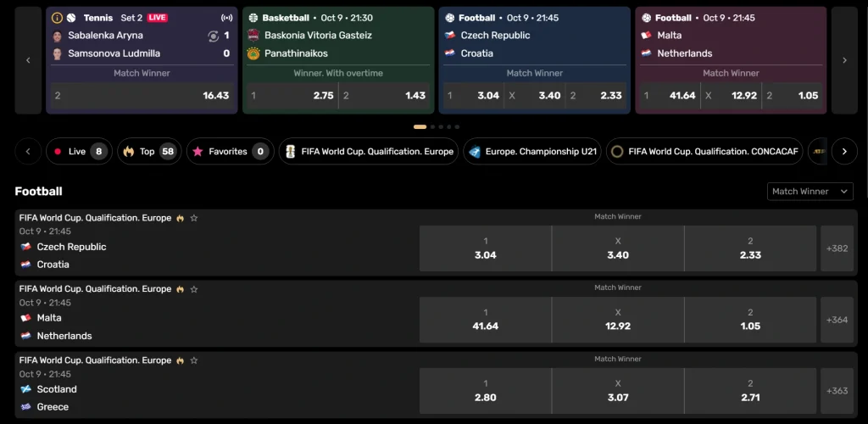Bet on Croatia win at 2.33 in list

(x=750, y=248)
